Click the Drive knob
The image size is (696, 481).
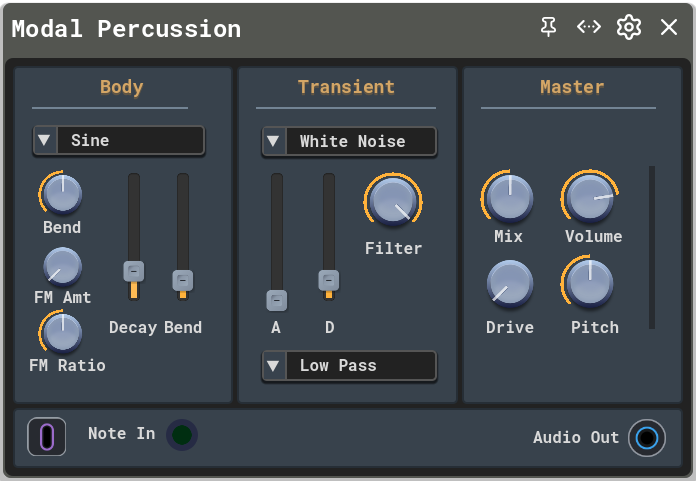(510, 283)
